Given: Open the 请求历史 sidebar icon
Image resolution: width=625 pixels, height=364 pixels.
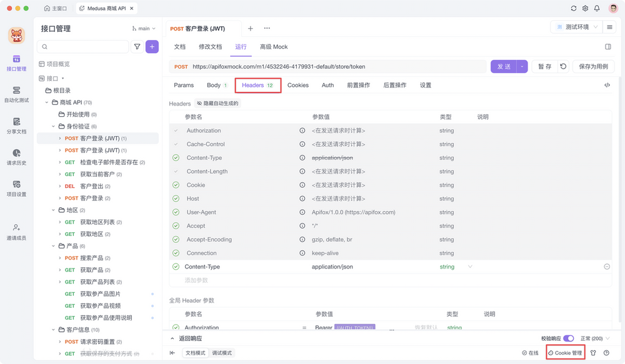Looking at the screenshot, I should [x=17, y=157].
